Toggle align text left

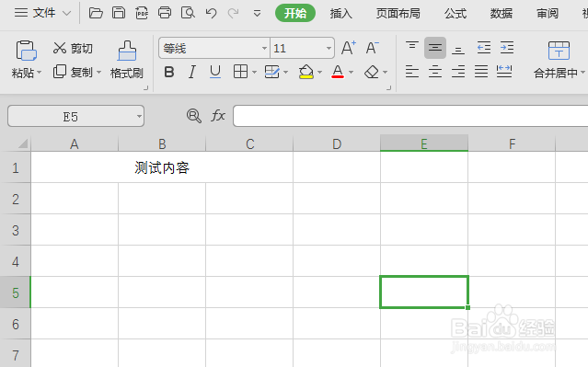[411, 71]
